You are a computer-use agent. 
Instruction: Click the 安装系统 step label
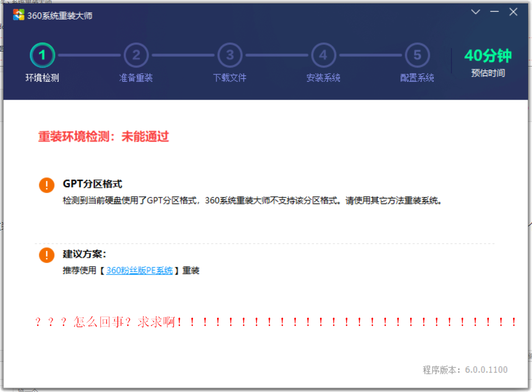click(323, 78)
